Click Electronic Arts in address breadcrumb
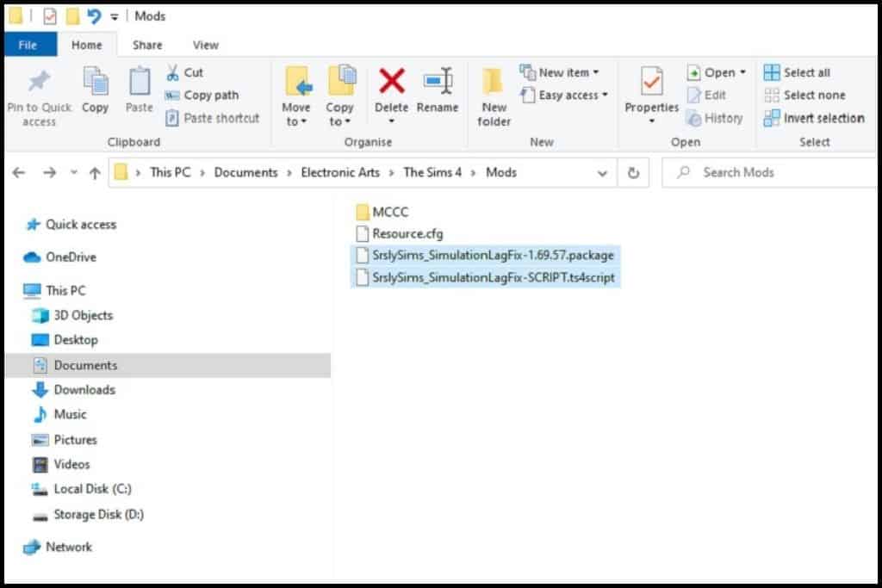The image size is (882, 588). pyautogui.click(x=340, y=172)
